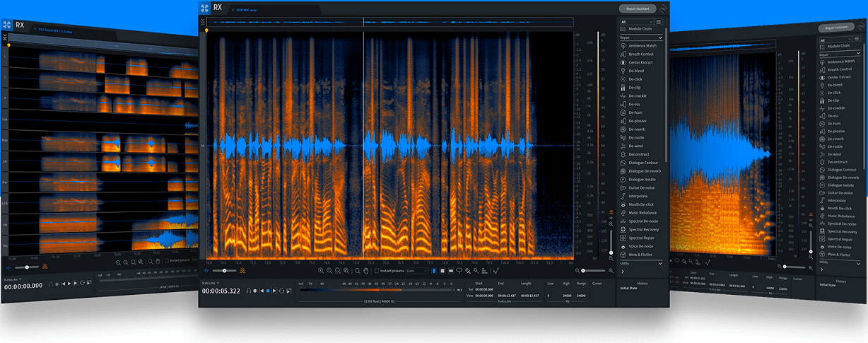The image size is (868, 343).
Task: Open the De-hum module in center panel
Action: [x=636, y=112]
